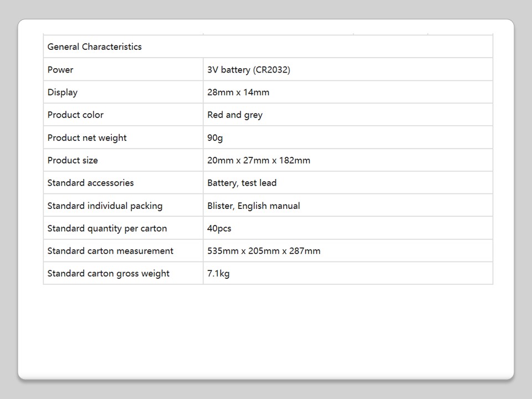Click the 40pcs quantity value
This screenshot has width=532, height=399.
click(x=219, y=228)
